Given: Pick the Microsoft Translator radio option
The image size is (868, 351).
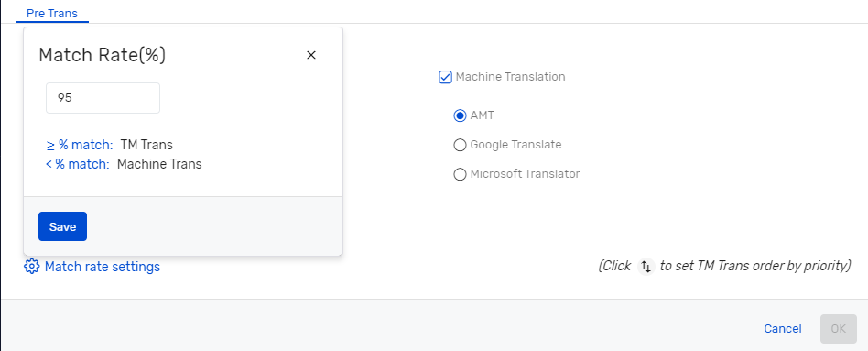Looking at the screenshot, I should 460,175.
